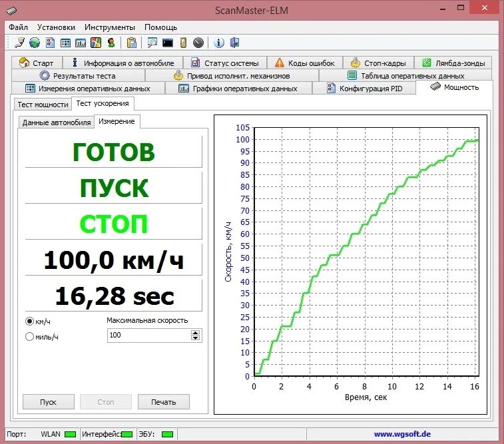This screenshot has width=504, height=444.
Task: Click the Печать button
Action: click(x=164, y=402)
